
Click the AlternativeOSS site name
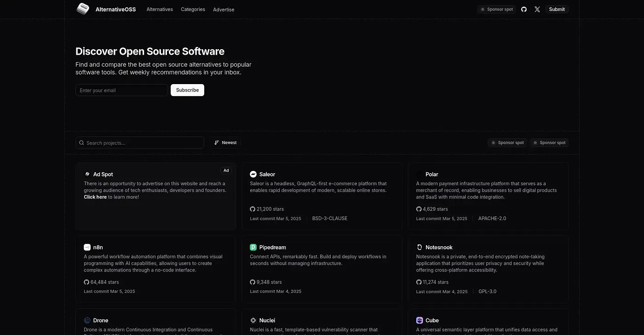(x=115, y=9)
